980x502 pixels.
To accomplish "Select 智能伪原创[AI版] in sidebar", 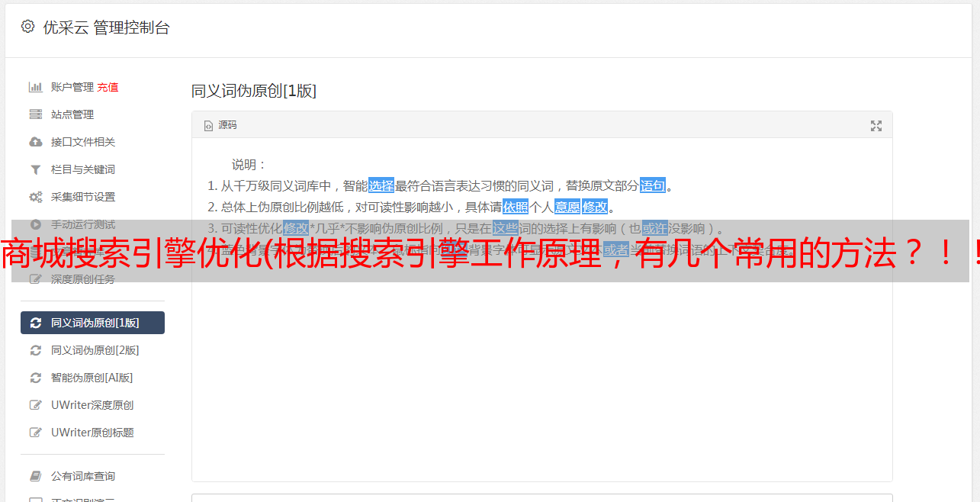I will point(92,378).
